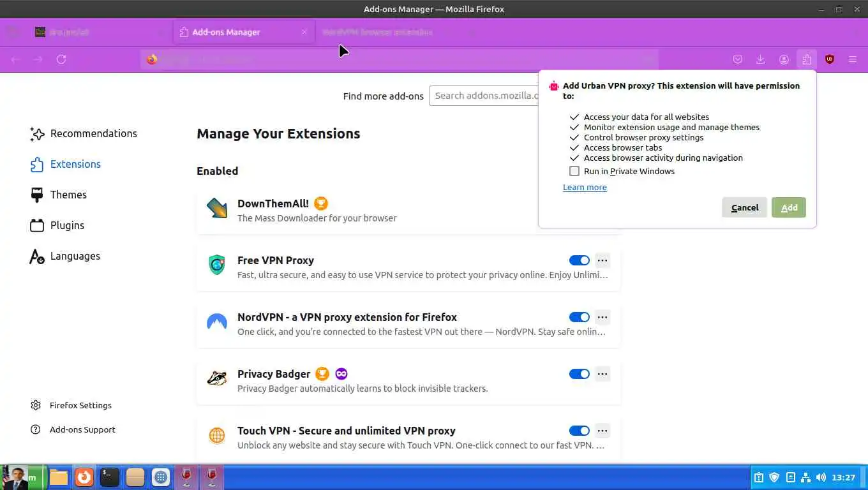
Task: Cancel the Urban VPN installation
Action: [x=744, y=207]
